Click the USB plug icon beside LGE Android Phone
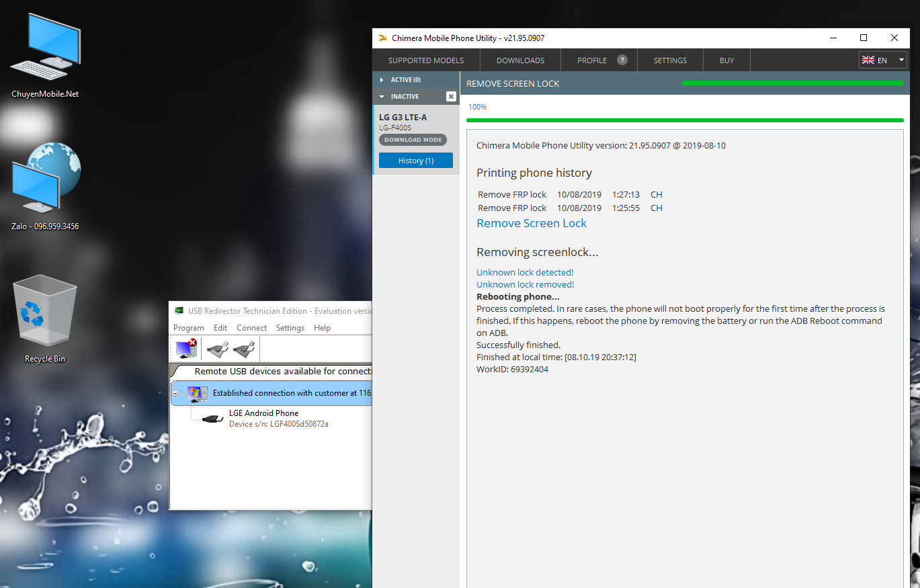 click(213, 419)
